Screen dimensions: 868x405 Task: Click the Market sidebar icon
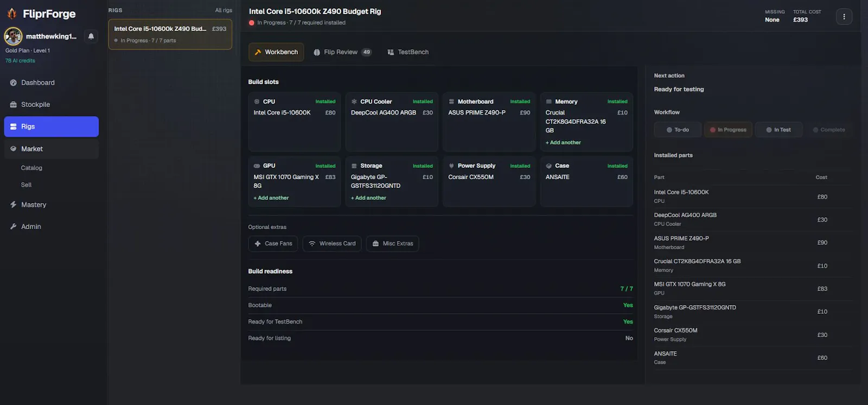point(14,149)
